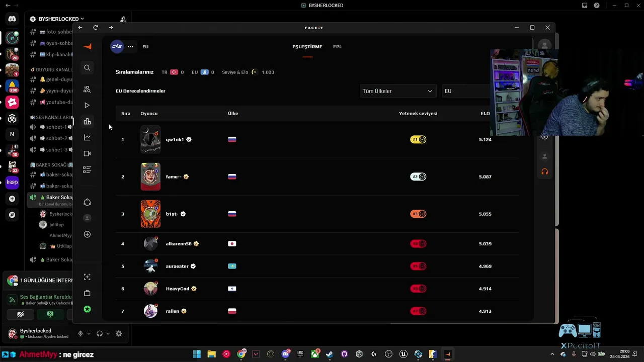
Task: Click Add a Server plus icon in Discord
Action: 12,199
